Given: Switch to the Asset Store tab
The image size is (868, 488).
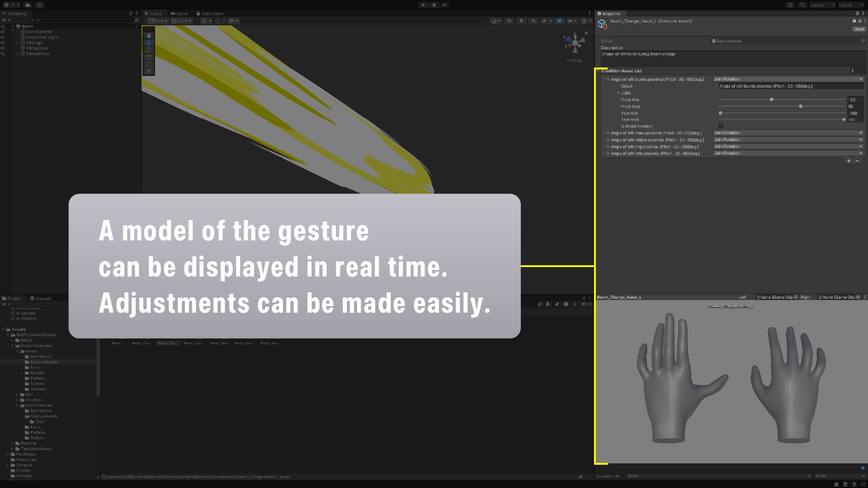Looking at the screenshot, I should 210,14.
